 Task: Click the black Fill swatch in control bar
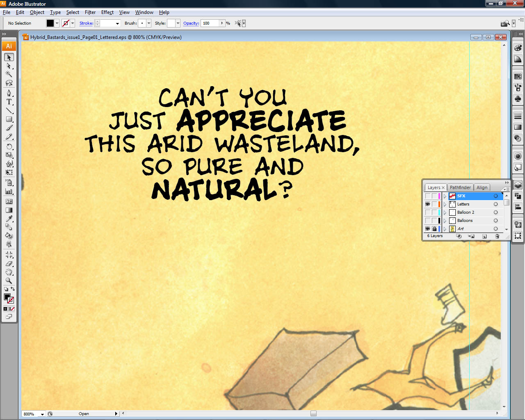(50, 23)
